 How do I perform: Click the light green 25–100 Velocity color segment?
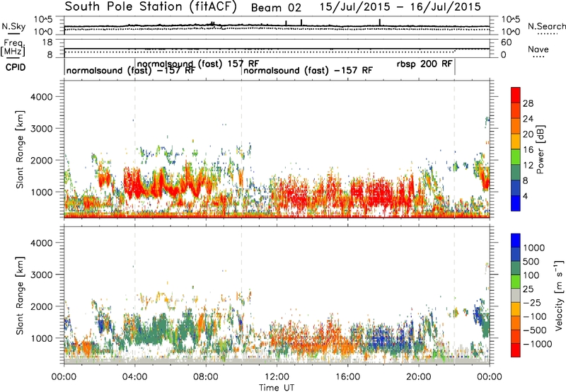516,282
